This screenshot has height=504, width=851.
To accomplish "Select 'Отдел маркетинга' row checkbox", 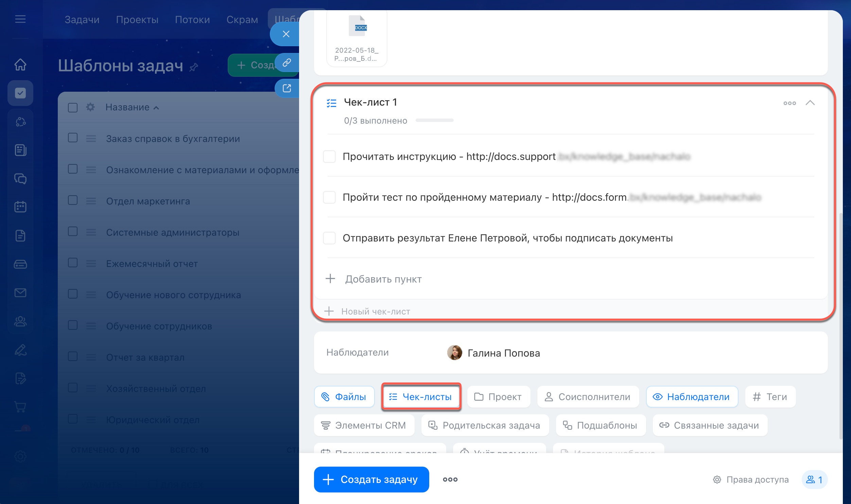I will coord(73,200).
